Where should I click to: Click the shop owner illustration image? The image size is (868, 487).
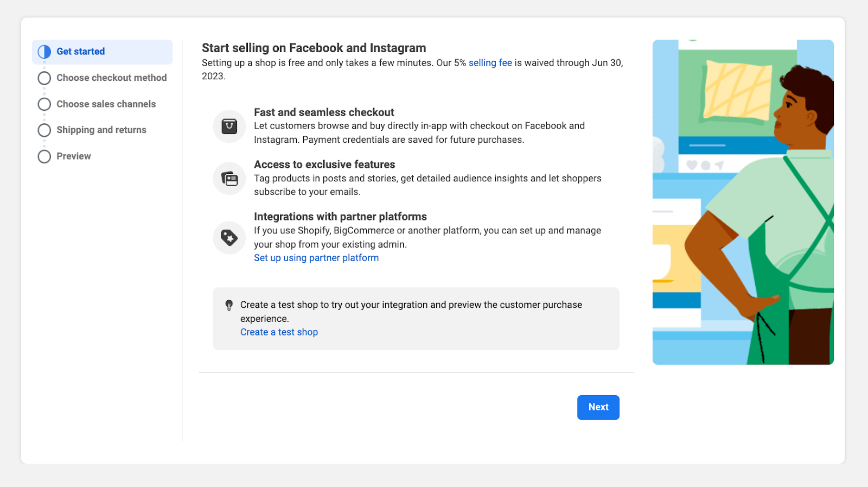(x=743, y=202)
